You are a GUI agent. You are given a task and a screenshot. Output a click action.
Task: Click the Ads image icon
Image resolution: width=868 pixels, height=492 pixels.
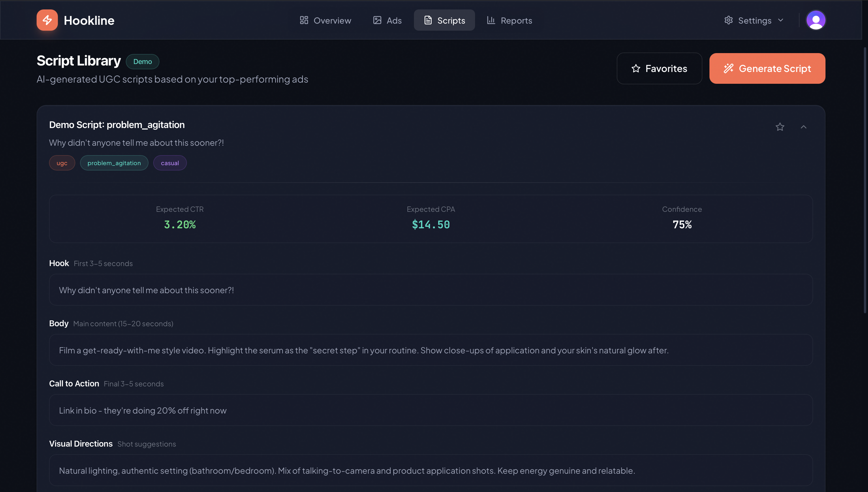pyautogui.click(x=377, y=20)
